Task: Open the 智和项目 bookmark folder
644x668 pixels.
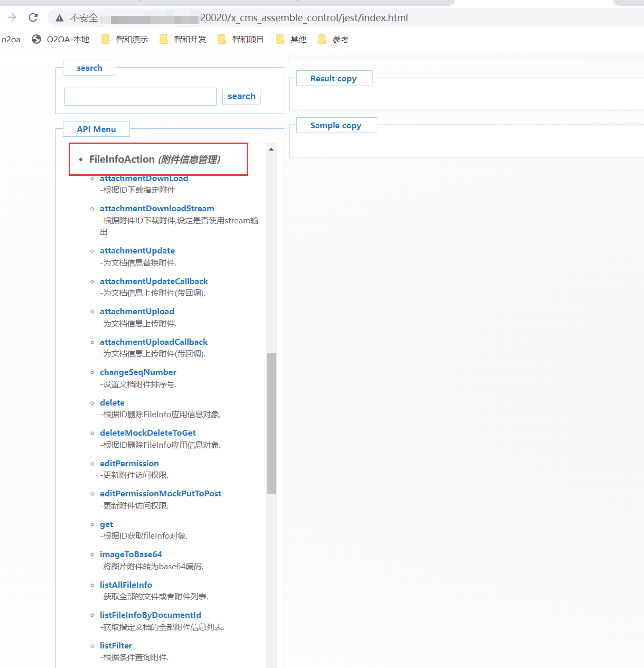Action: pyautogui.click(x=241, y=39)
